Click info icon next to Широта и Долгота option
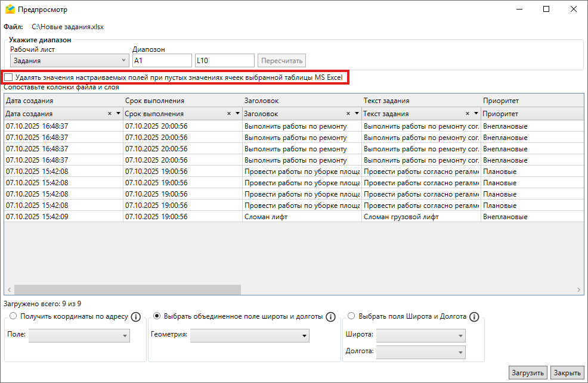 click(475, 317)
